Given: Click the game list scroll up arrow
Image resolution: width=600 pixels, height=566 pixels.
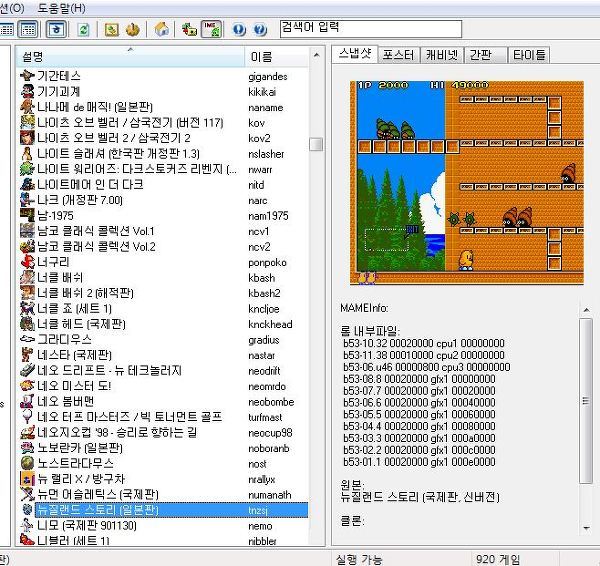Looking at the screenshot, I should (x=316, y=55).
